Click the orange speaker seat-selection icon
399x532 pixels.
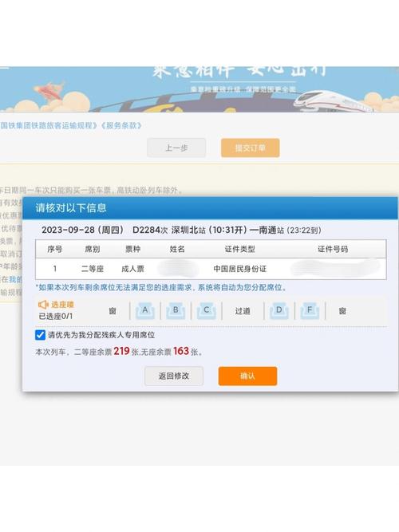pyautogui.click(x=43, y=305)
